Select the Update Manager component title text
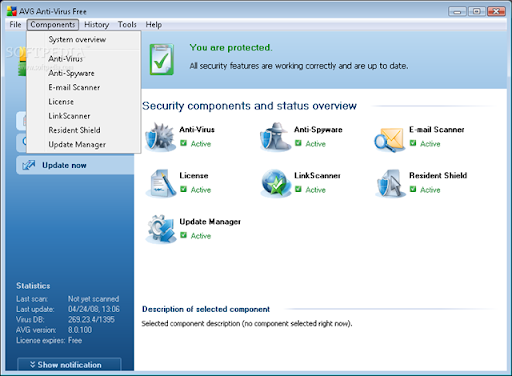Screen dimensions: 512x376 [210, 222]
